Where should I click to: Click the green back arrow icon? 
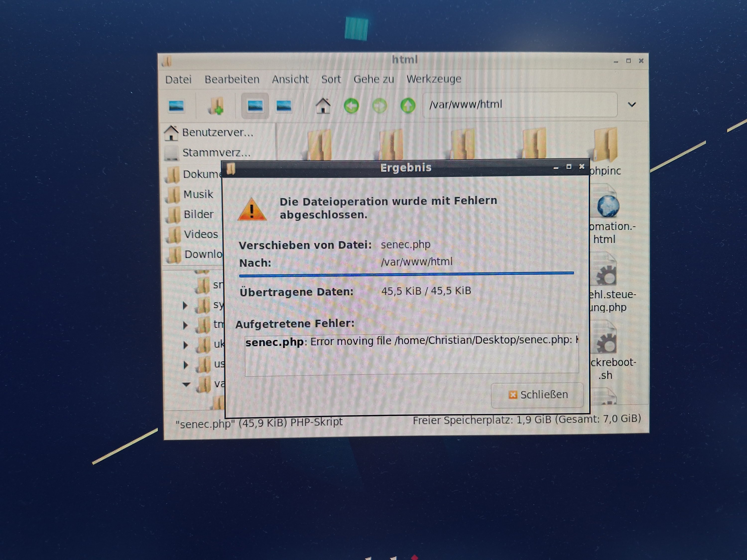pos(351,106)
